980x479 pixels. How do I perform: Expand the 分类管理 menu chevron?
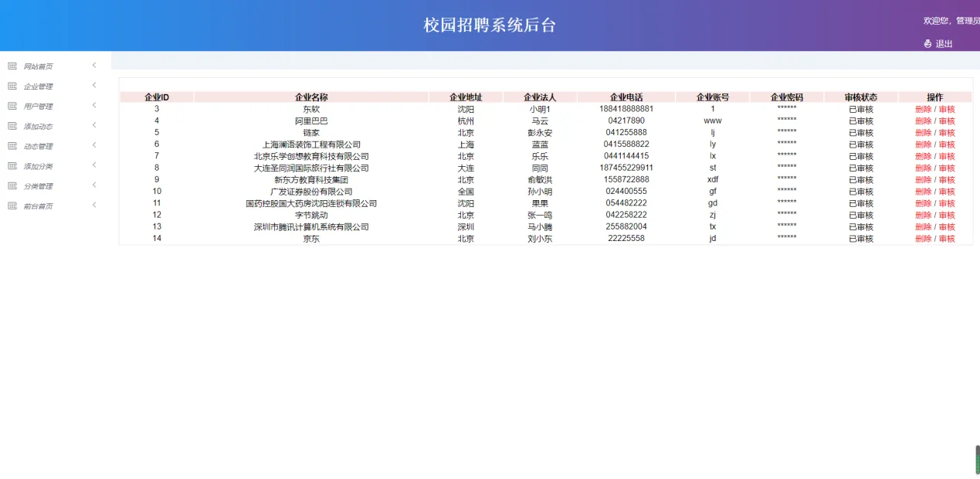[94, 185]
